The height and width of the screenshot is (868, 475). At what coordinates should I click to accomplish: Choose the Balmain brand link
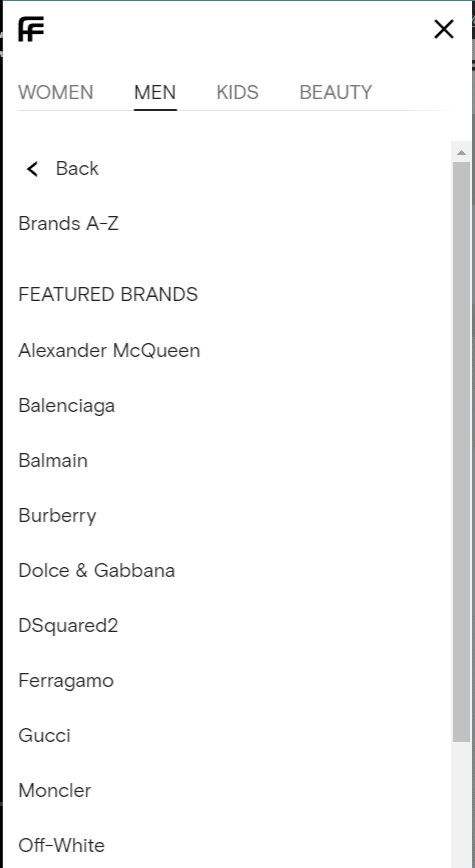53,461
